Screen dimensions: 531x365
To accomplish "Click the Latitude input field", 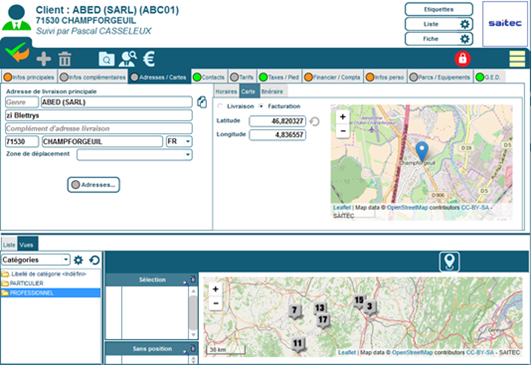I will pyautogui.click(x=277, y=121).
